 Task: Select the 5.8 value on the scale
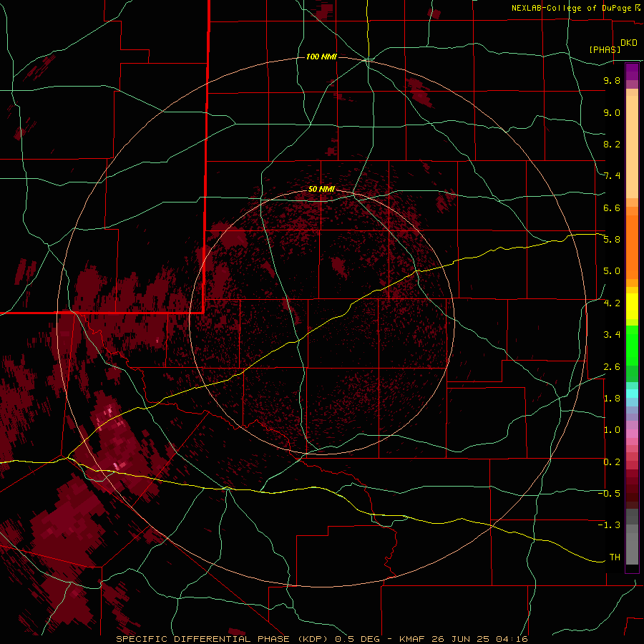tap(612, 240)
